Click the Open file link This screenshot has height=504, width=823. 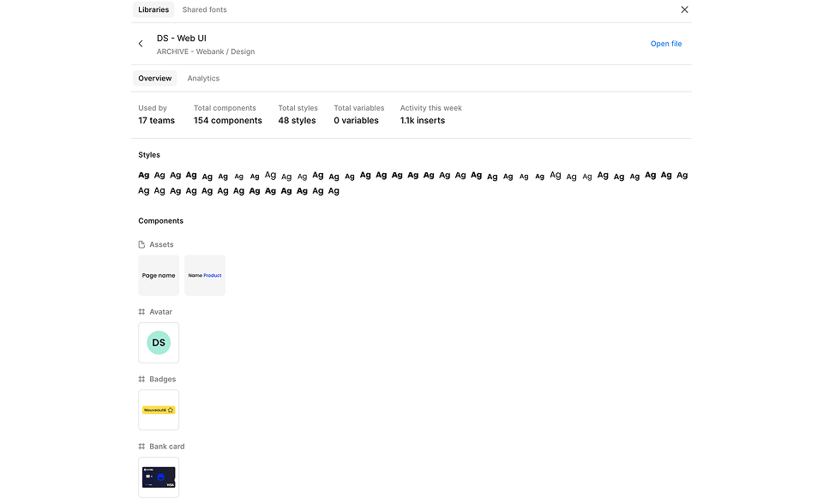coord(666,44)
